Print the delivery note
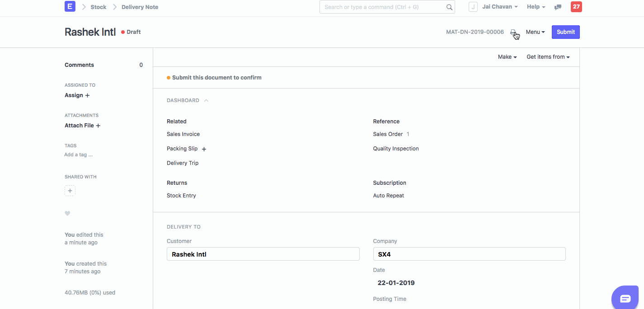Viewport: 644px width, 309px height. 514,32
